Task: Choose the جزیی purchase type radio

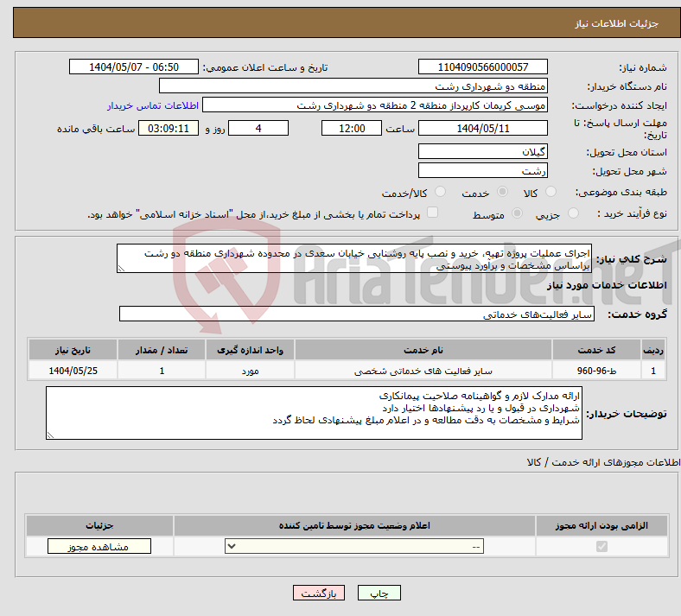Action: click(573, 213)
